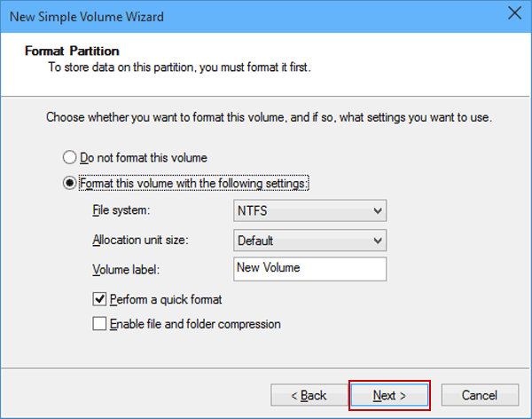Viewport: 532px width, 419px height.
Task: Expand the Allocation unit size dropdown
Action: (309, 240)
